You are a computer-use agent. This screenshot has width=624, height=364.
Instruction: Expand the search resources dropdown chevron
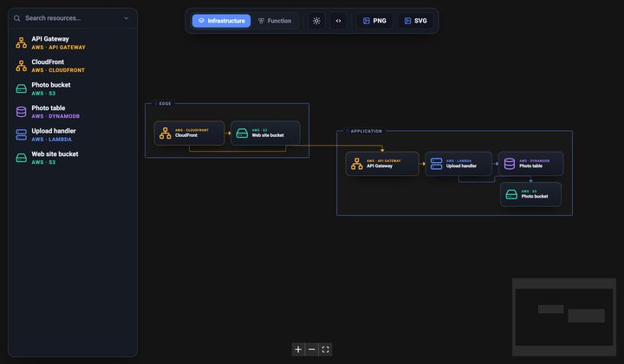coord(127,18)
